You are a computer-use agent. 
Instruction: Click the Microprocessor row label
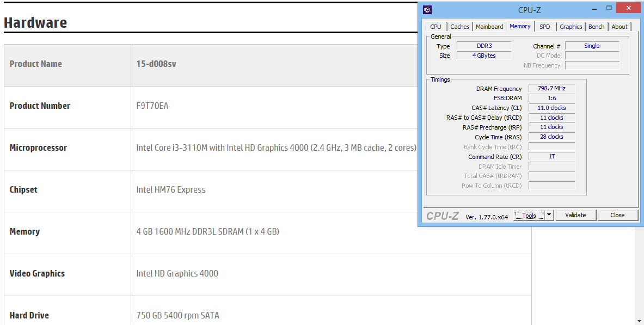tap(38, 148)
